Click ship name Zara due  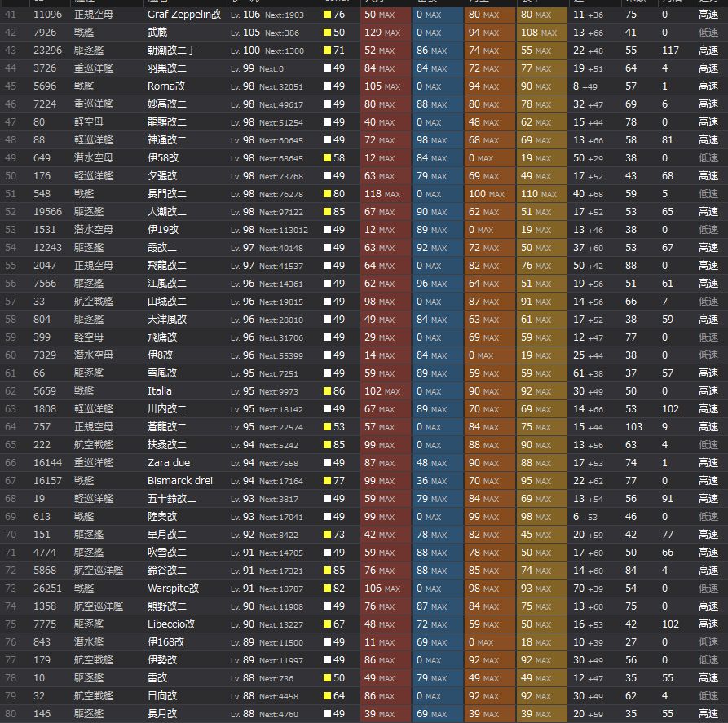click(169, 463)
